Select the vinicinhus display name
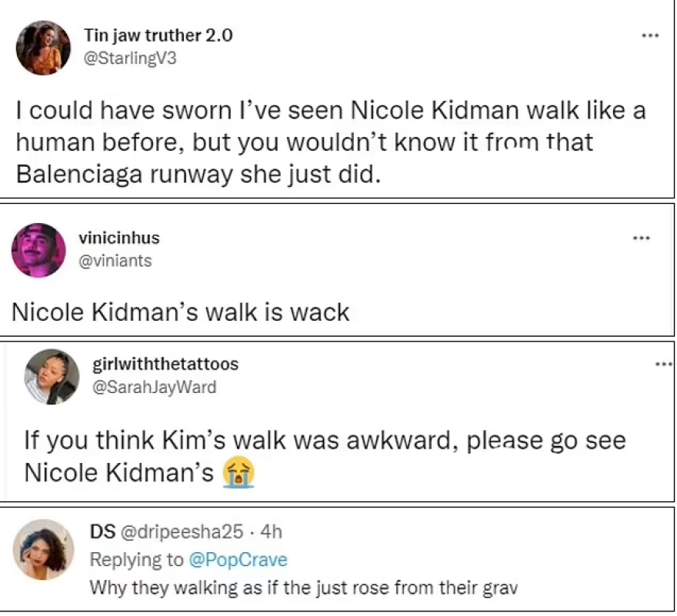Viewport: 677px width, 616px height. (x=119, y=238)
